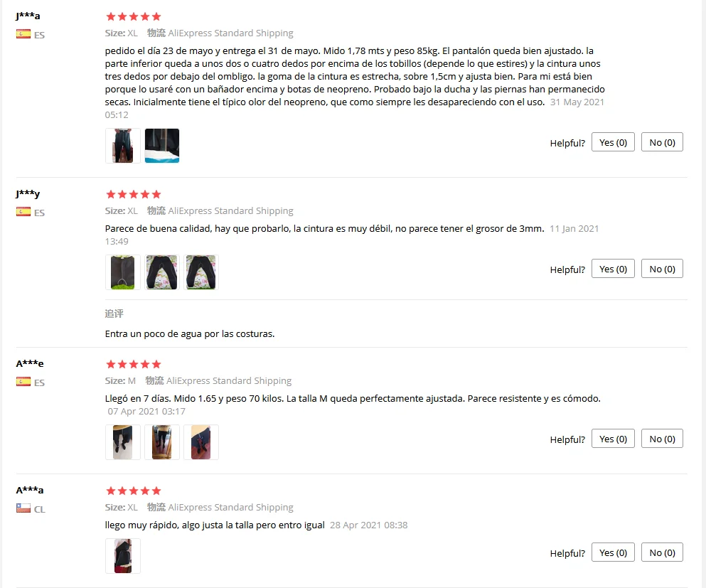
Task: Click No helpful on J***a's review
Action: point(662,142)
